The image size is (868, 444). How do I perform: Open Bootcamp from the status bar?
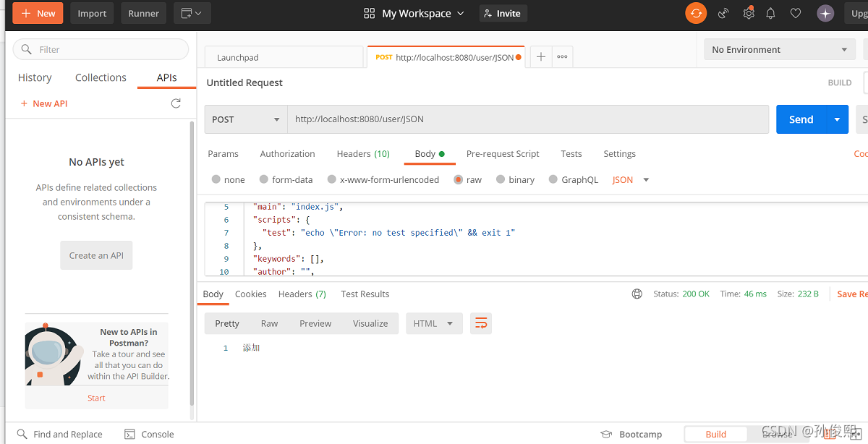pos(631,434)
